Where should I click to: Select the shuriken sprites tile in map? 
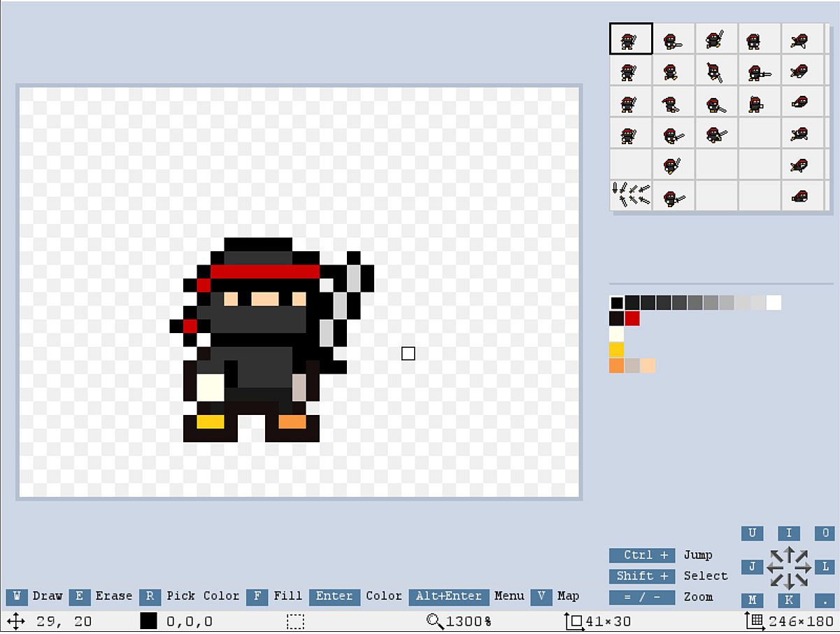(x=631, y=195)
